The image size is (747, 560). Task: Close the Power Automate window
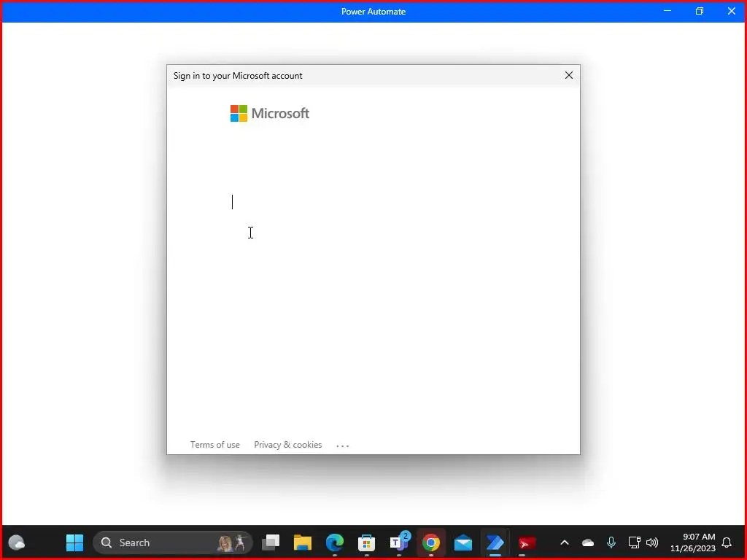731,11
